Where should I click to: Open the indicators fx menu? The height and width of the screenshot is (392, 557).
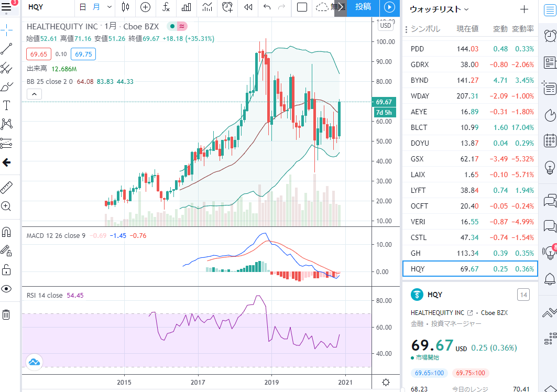pos(166,7)
